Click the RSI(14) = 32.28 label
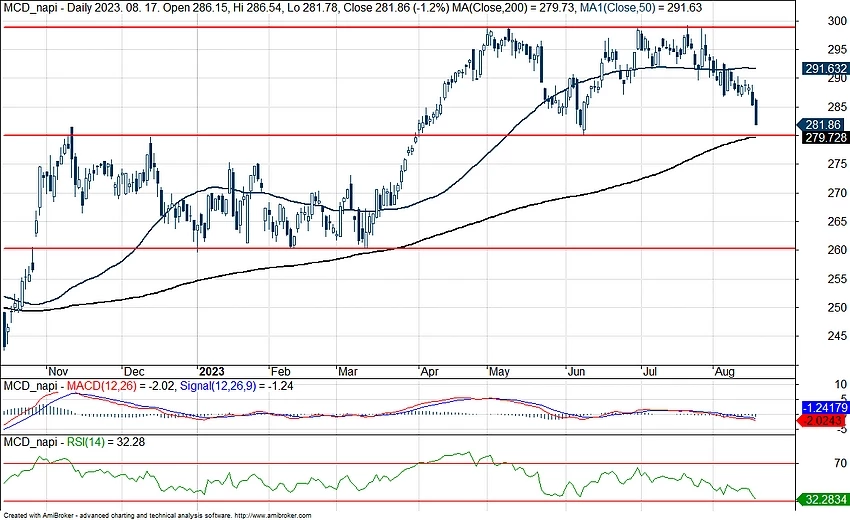This screenshot has height=520, width=850. pos(106,442)
